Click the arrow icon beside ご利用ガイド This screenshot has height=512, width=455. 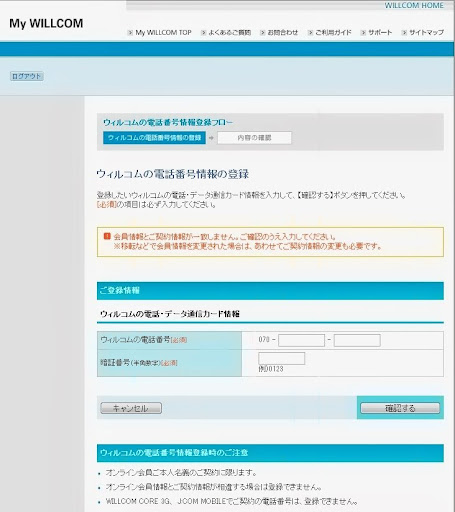(x=310, y=33)
